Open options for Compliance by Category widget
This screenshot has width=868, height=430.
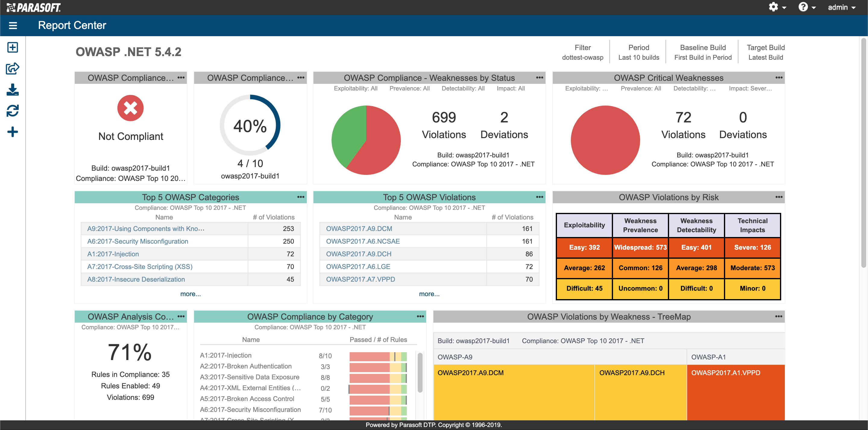pyautogui.click(x=420, y=316)
